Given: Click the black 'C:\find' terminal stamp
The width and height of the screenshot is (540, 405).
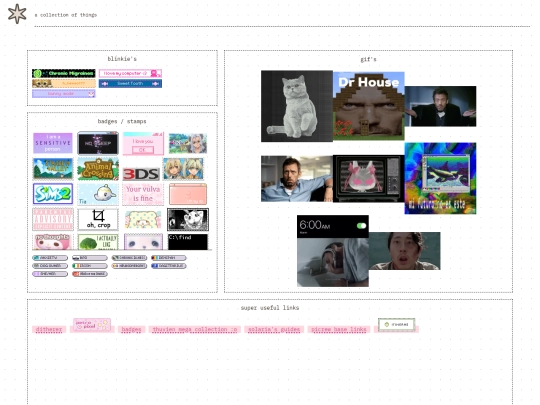Looking at the screenshot, I should pyautogui.click(x=188, y=241).
